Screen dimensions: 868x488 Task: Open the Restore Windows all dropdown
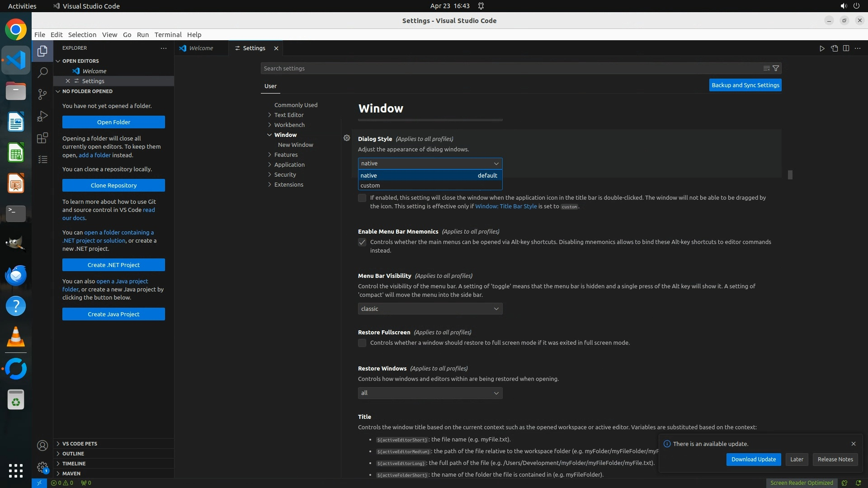430,393
